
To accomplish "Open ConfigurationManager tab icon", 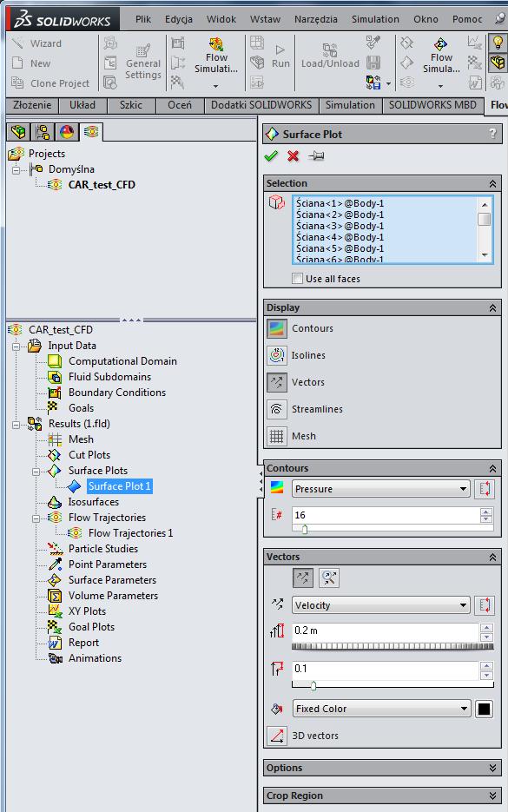I will [x=43, y=132].
